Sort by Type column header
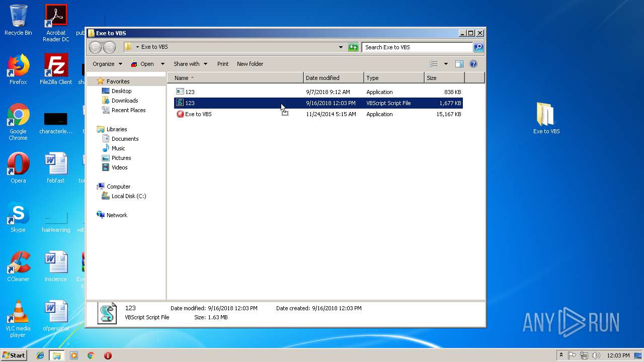This screenshot has height=362, width=644. click(394, 78)
